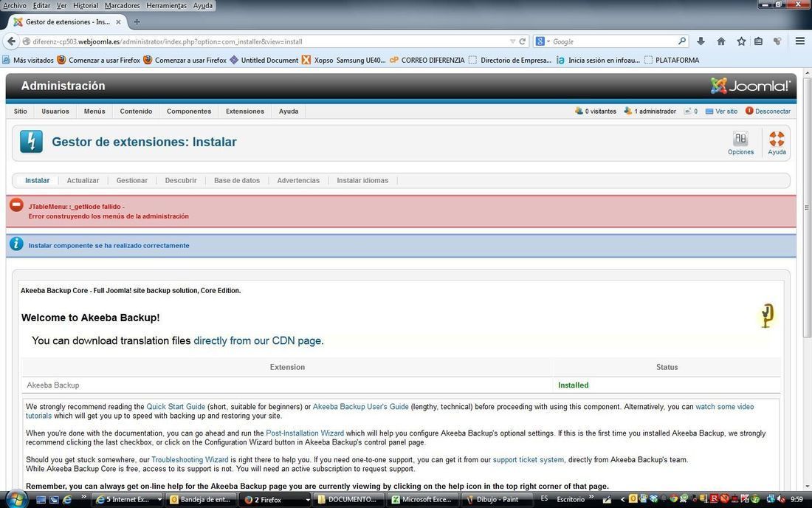
Task: Switch to the Advertencias tab
Action: click(298, 181)
